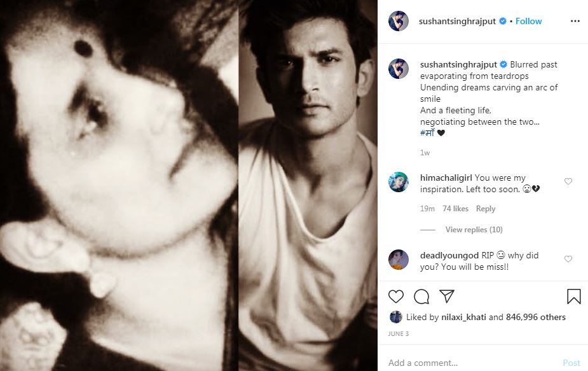Like the post with the heart icon
Viewport: 588px width, 371px height.
pos(395,297)
